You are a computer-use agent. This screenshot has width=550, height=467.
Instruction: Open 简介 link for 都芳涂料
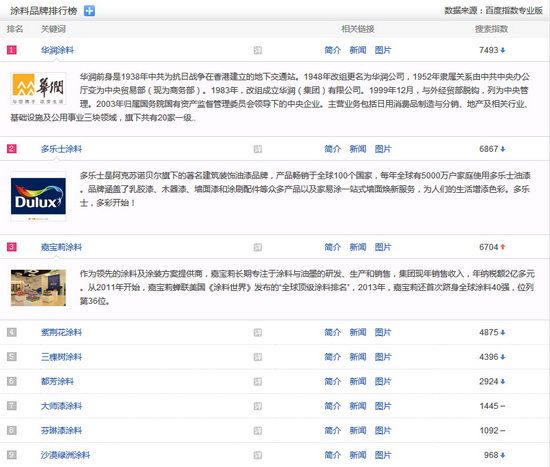pos(333,381)
